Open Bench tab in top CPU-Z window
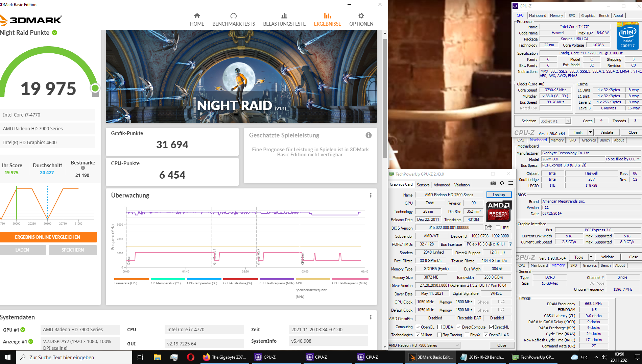642x364 pixels. pyautogui.click(x=604, y=16)
